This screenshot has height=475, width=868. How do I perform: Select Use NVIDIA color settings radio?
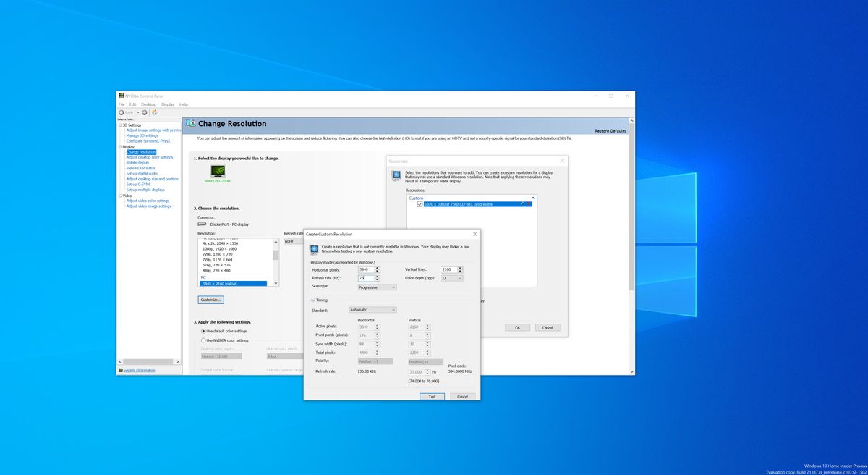(x=203, y=340)
